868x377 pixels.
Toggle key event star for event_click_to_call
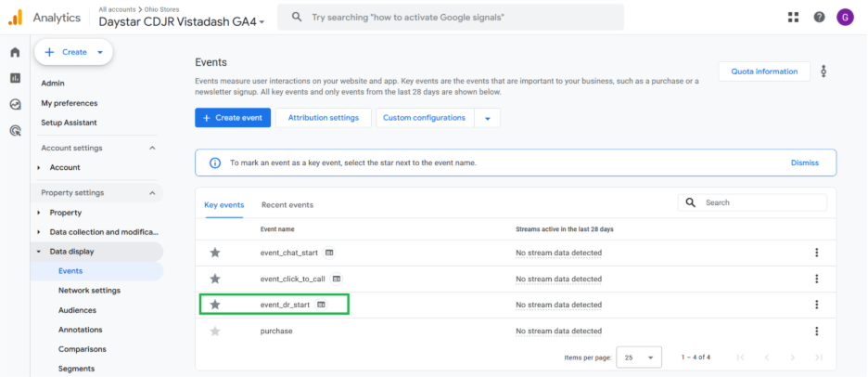[215, 279]
